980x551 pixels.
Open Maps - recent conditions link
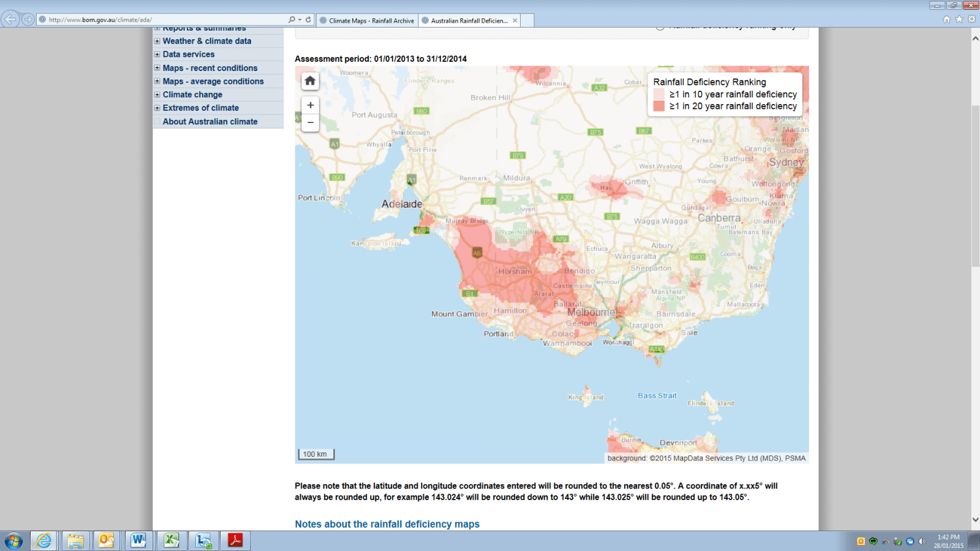pos(210,68)
